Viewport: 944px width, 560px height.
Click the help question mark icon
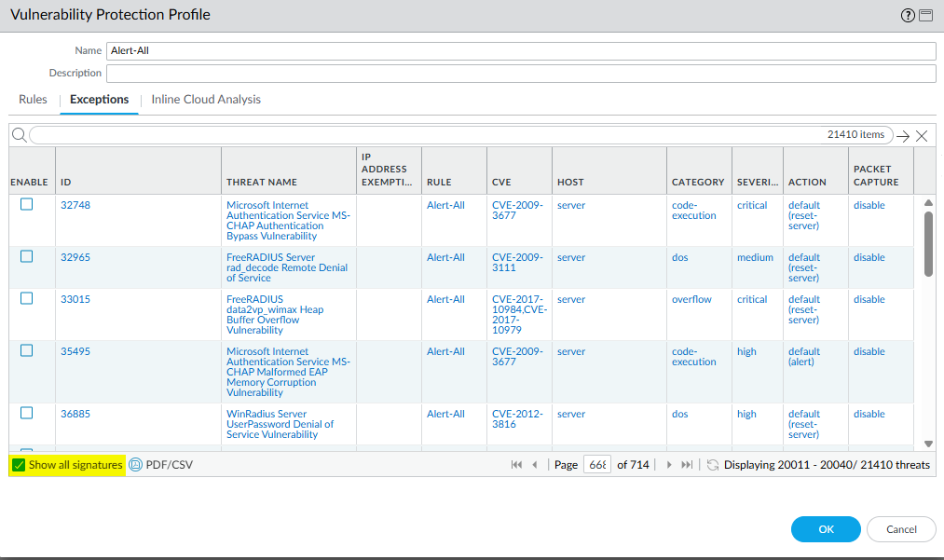[908, 15]
